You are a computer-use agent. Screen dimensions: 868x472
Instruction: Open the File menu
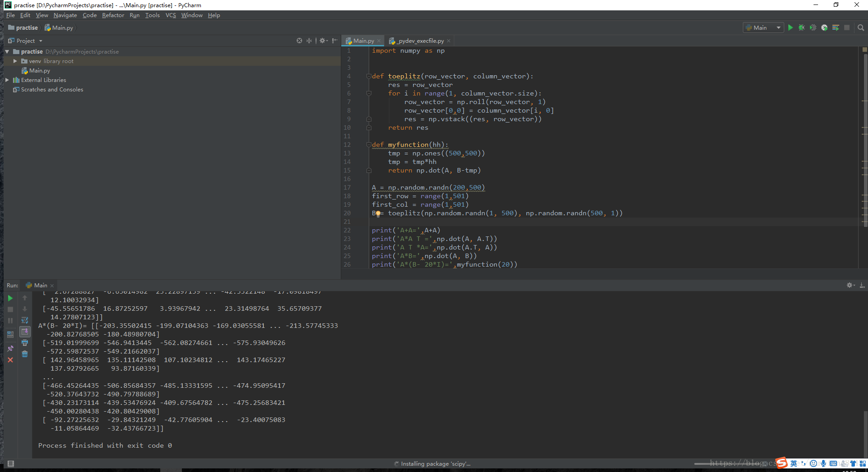[10, 15]
